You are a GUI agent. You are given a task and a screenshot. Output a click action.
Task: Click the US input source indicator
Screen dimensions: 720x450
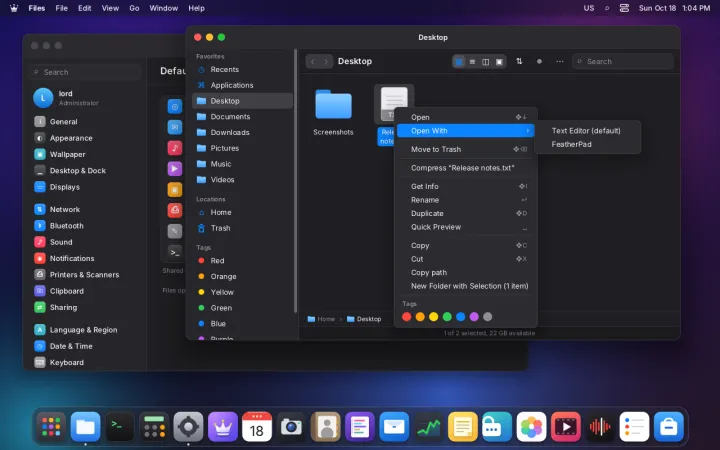[589, 8]
